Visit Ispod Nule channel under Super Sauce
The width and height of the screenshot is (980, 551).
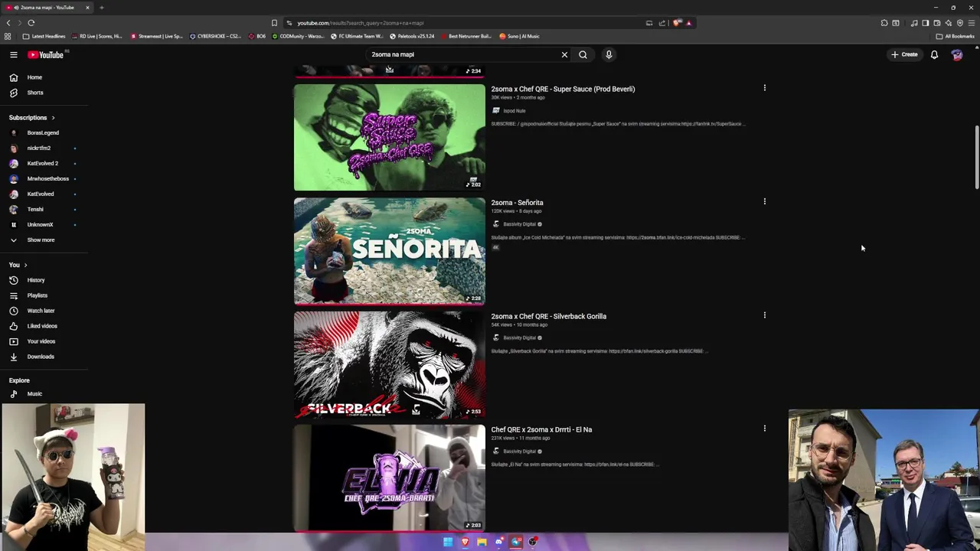click(x=514, y=111)
